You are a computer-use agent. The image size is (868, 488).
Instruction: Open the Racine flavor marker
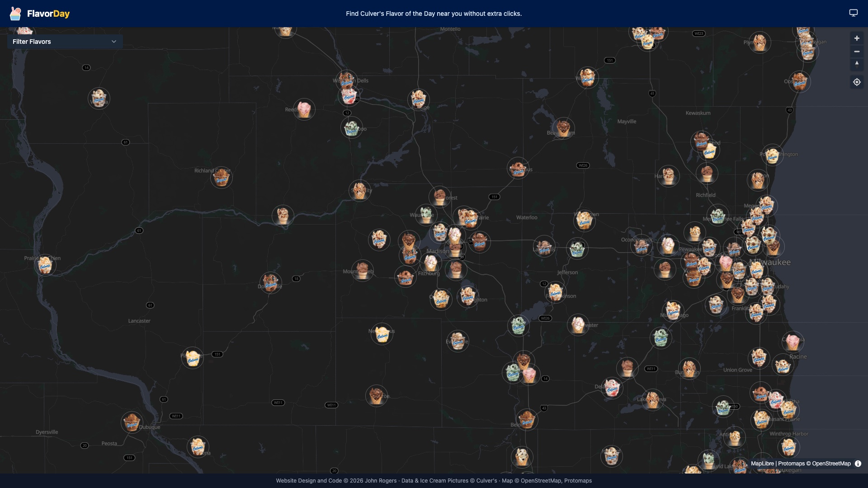(x=783, y=365)
